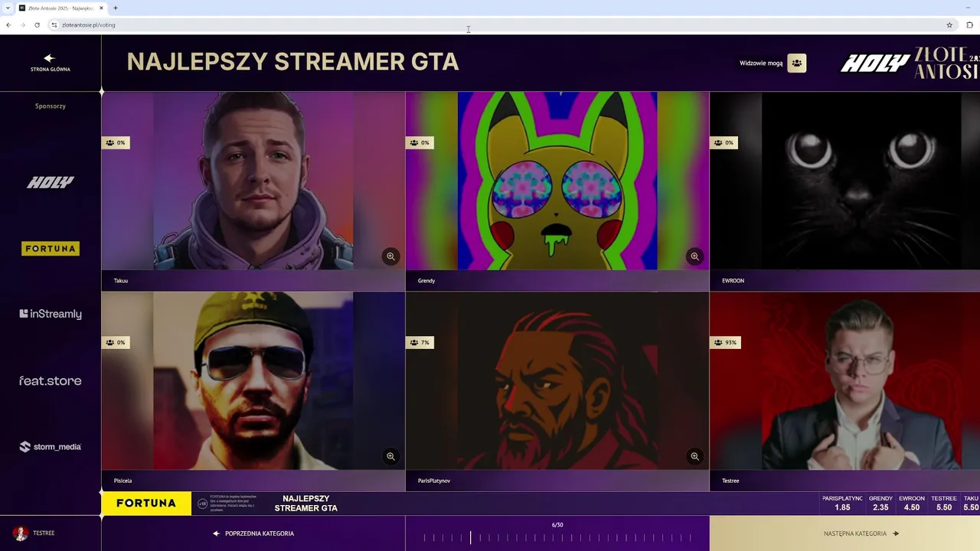Click the Sponsorzy sidebar label
This screenshot has width=980, height=551.
(x=51, y=106)
